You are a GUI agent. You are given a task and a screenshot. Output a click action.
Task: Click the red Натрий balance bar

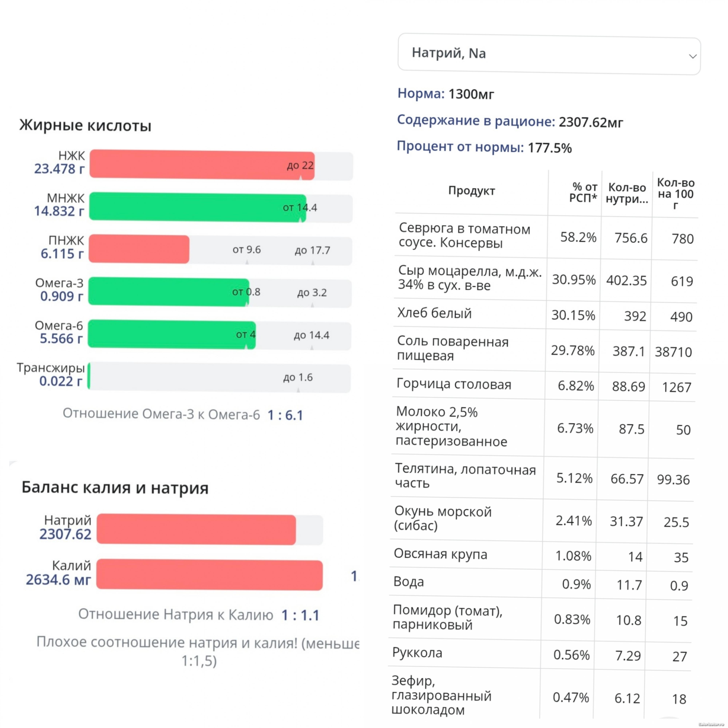[196, 529]
